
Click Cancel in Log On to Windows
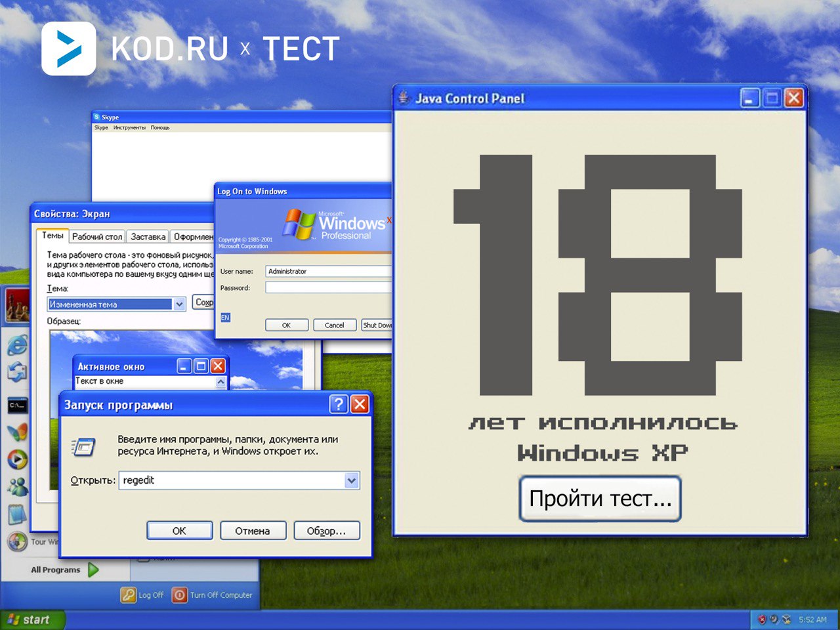coord(334,325)
